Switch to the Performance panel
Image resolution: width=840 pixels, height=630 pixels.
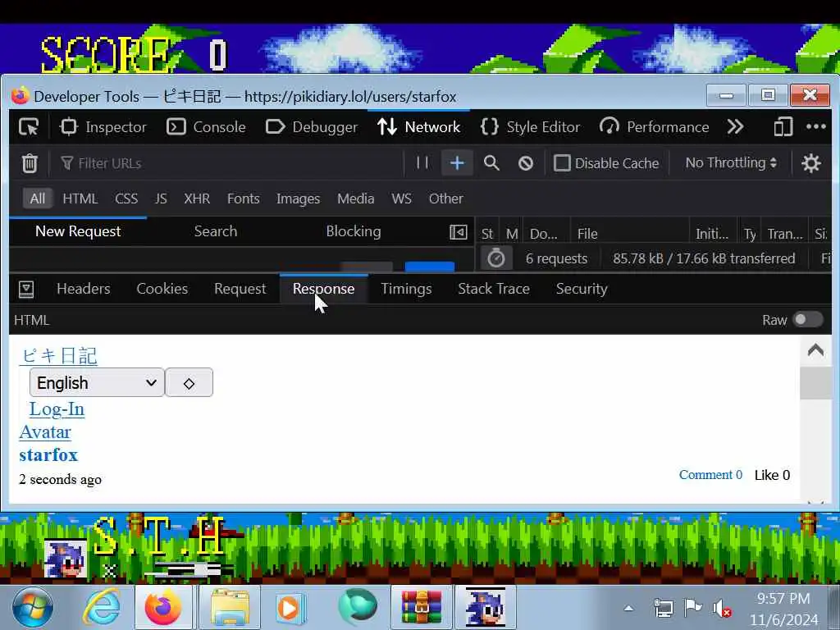[x=654, y=127]
